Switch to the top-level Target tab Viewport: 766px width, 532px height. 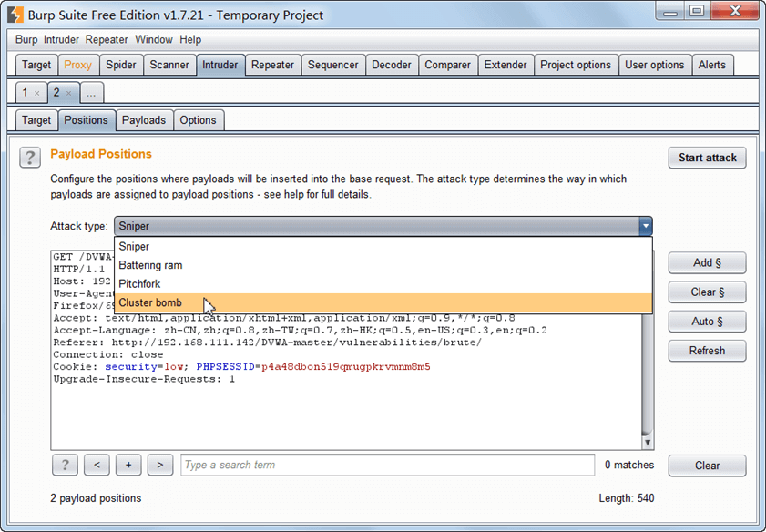point(36,65)
